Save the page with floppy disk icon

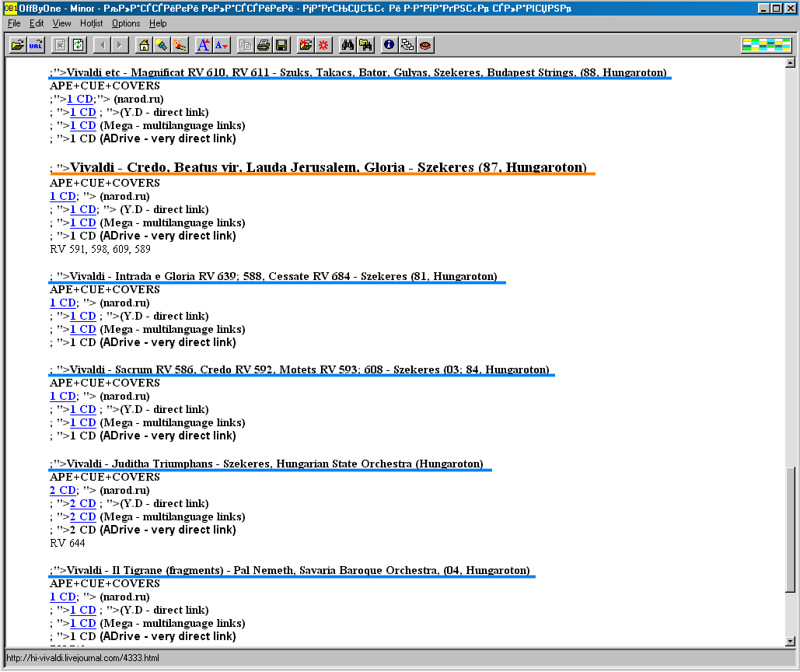coord(281,45)
